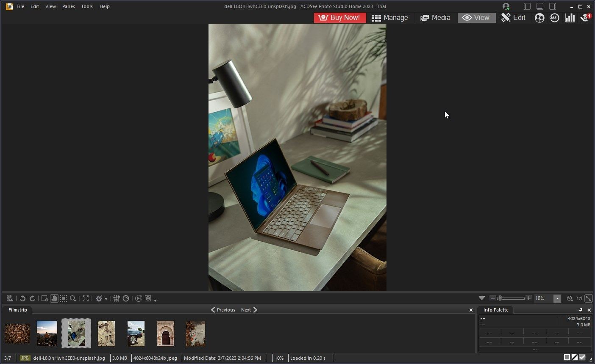The width and height of the screenshot is (595, 364).
Task: Select the arched doorway thumbnail
Action: point(166,334)
